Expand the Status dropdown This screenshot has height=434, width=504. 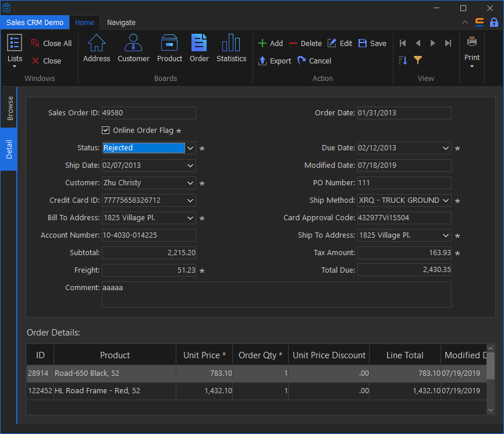click(x=190, y=148)
